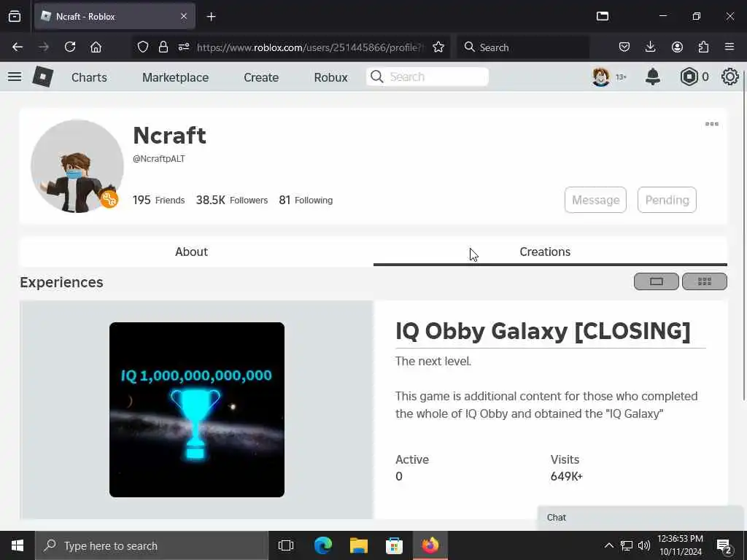This screenshot has height=560, width=747.
Task: Click the IQ Obby Galaxy game thumbnail
Action: pyautogui.click(x=197, y=410)
